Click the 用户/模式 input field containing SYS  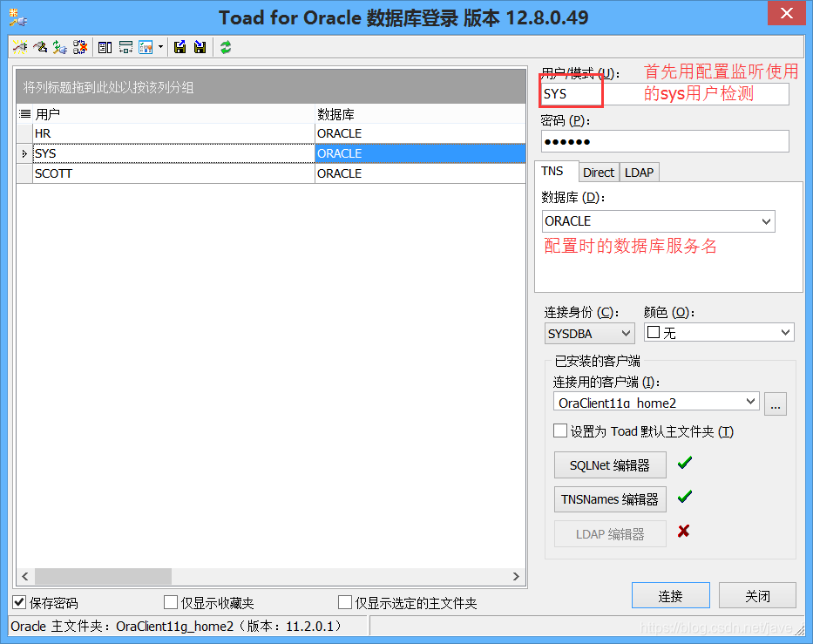665,94
